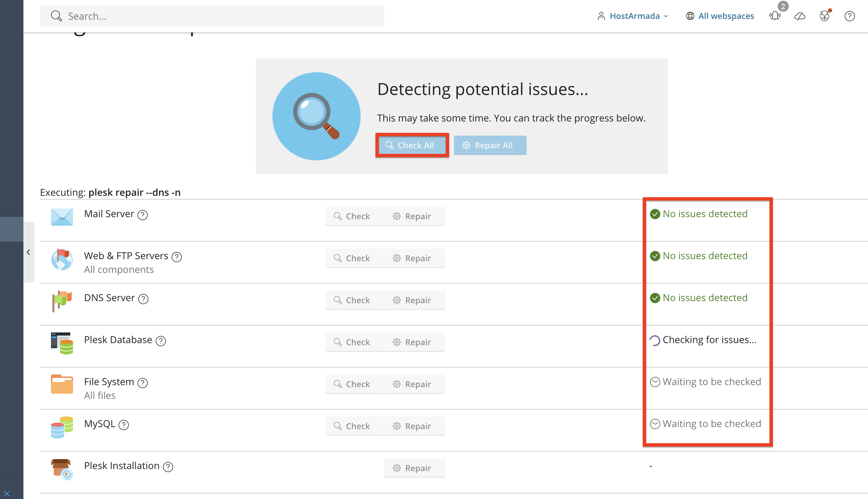Open the Advisor mascot icon

tap(825, 16)
